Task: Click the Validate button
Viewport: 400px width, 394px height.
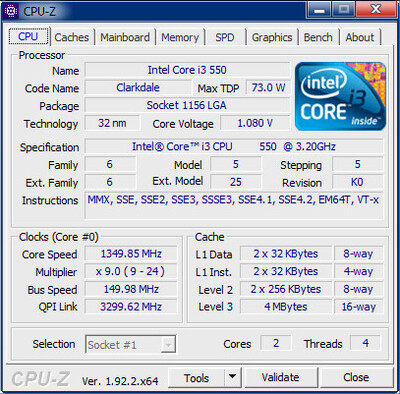Action: coord(280,378)
